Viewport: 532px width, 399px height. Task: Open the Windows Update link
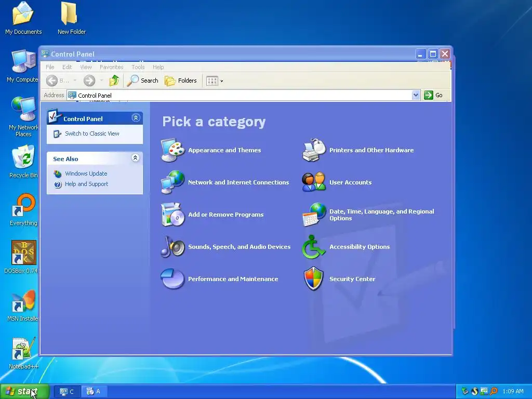tap(86, 174)
